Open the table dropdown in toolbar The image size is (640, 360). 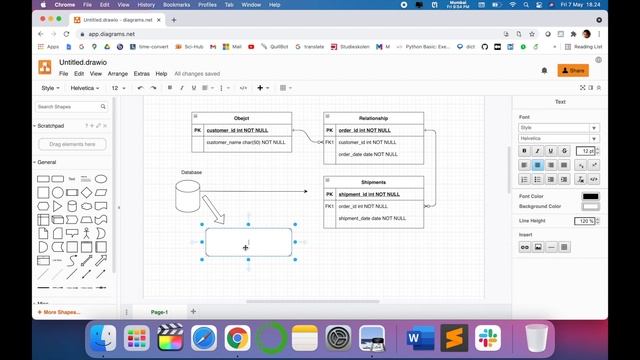point(286,88)
